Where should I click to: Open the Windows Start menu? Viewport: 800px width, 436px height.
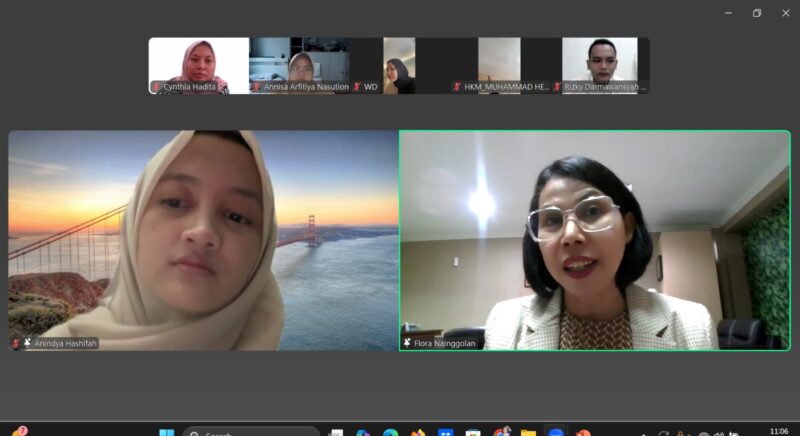tap(166, 432)
